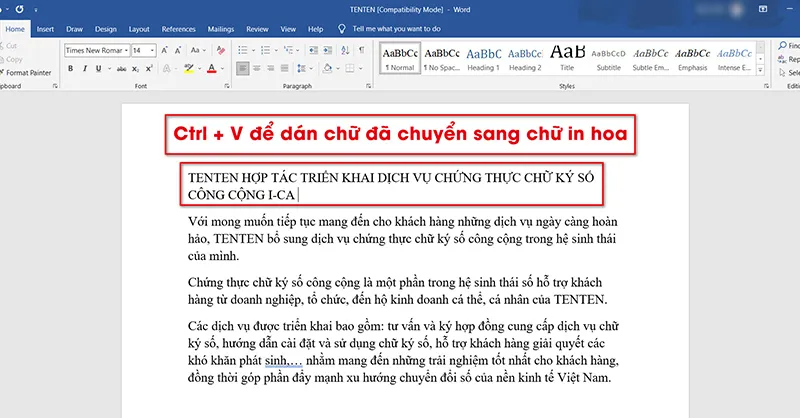Click the Ribbon Display Options icon
Image resolution: width=800 pixels, height=418 pixels.
pos(763,9)
